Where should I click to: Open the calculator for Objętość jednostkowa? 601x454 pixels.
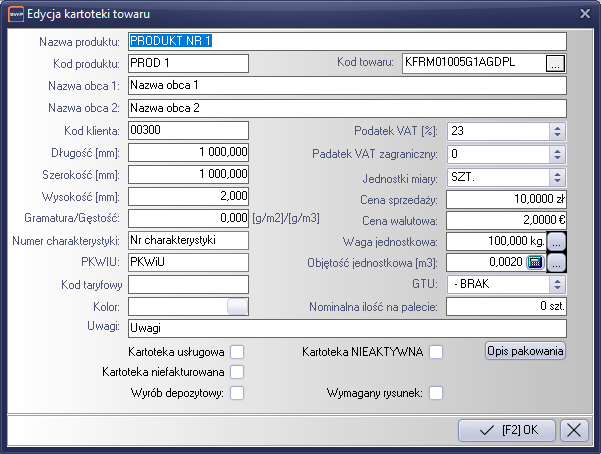point(534,262)
